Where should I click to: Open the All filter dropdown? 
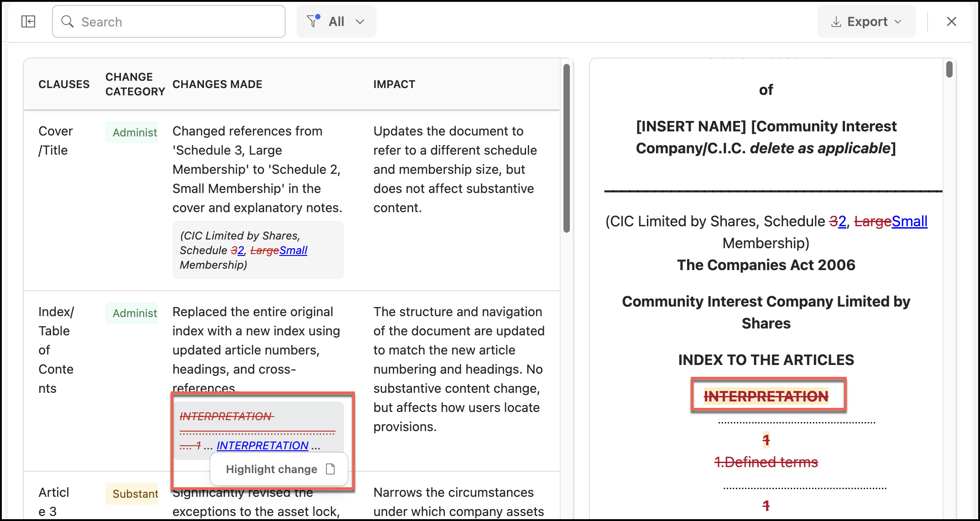[336, 21]
